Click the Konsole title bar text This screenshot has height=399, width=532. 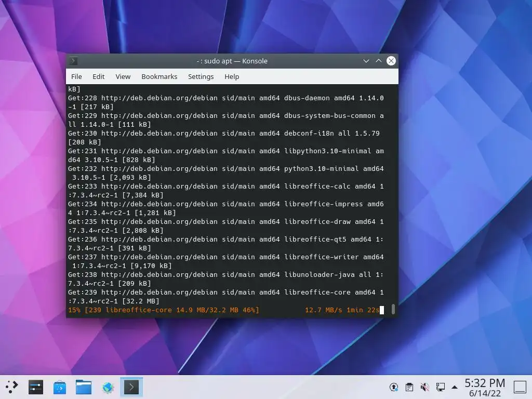pyautogui.click(x=232, y=61)
